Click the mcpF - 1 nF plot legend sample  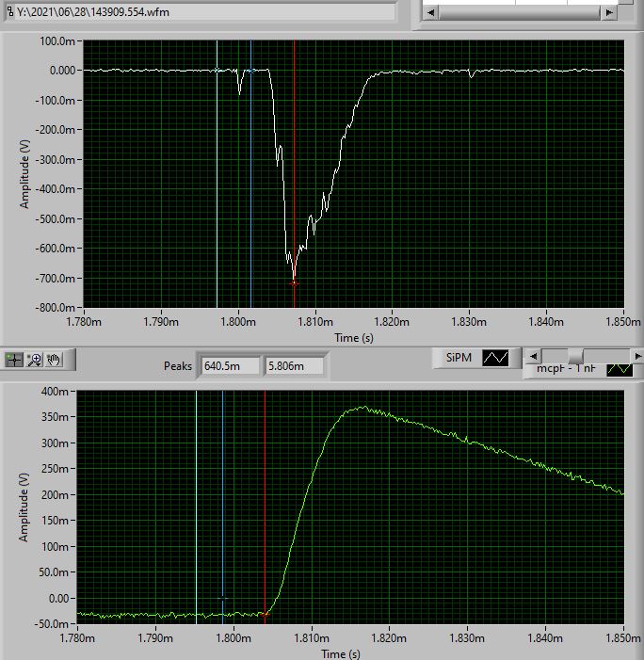pos(620,370)
